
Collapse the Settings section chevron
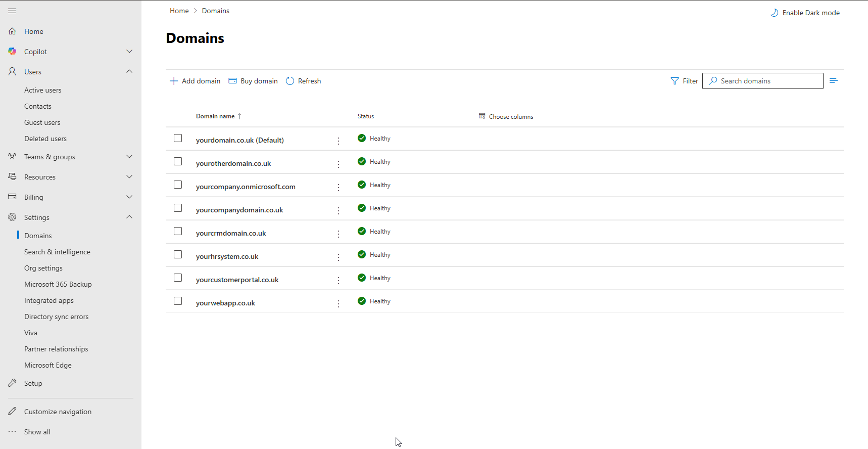[x=129, y=217]
